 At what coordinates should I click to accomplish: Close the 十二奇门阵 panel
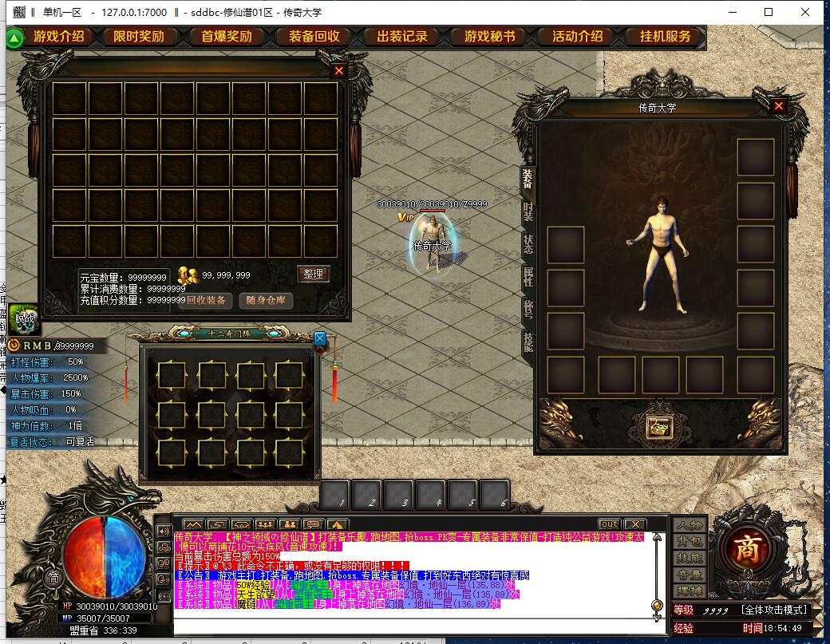tap(320, 338)
